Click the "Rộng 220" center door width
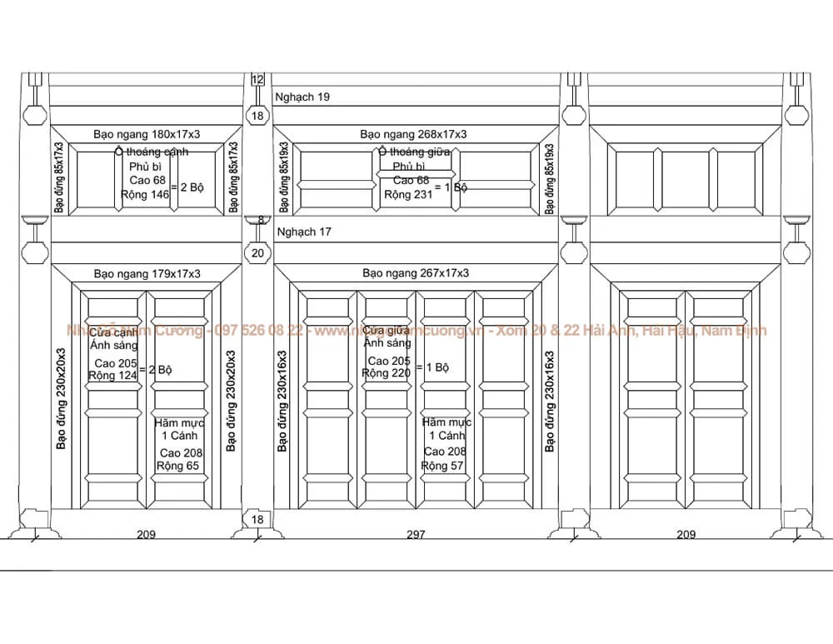The image size is (833, 644). pyautogui.click(x=387, y=372)
